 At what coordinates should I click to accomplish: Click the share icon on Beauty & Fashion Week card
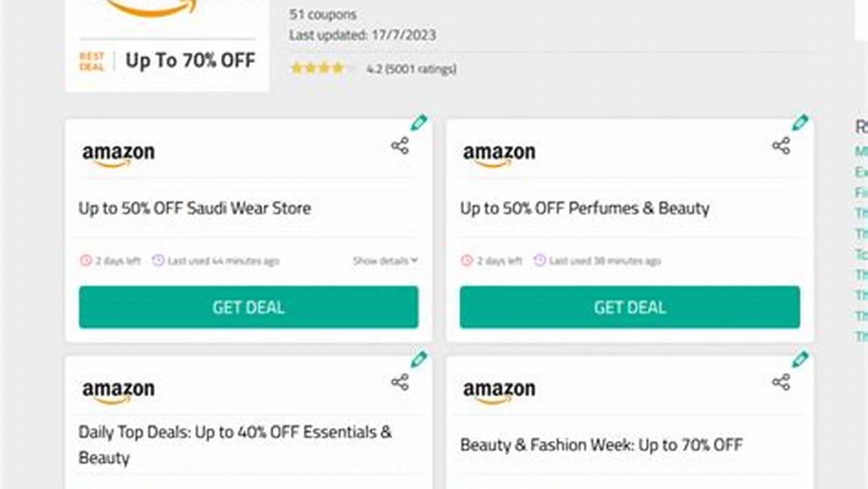[780, 382]
